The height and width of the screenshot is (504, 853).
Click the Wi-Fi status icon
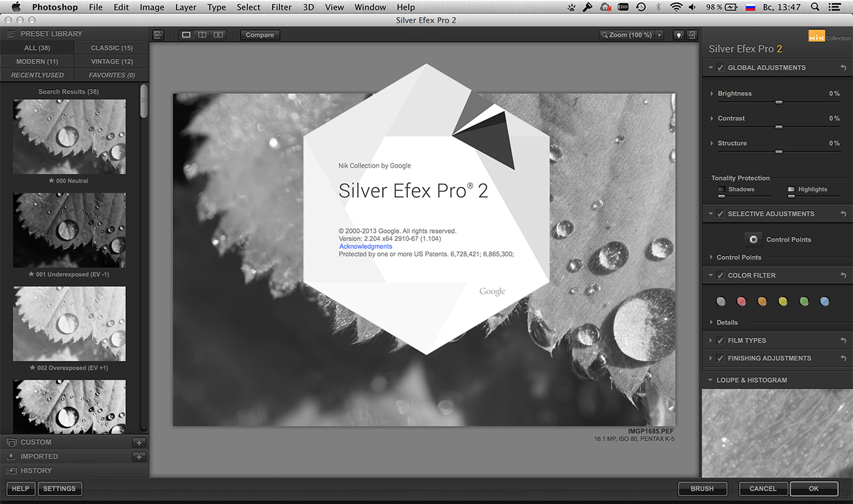point(676,7)
